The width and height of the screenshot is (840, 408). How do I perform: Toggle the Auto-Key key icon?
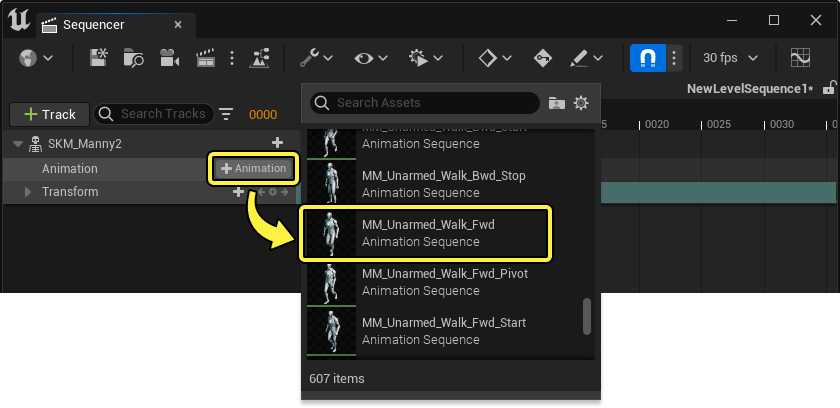(x=542, y=58)
